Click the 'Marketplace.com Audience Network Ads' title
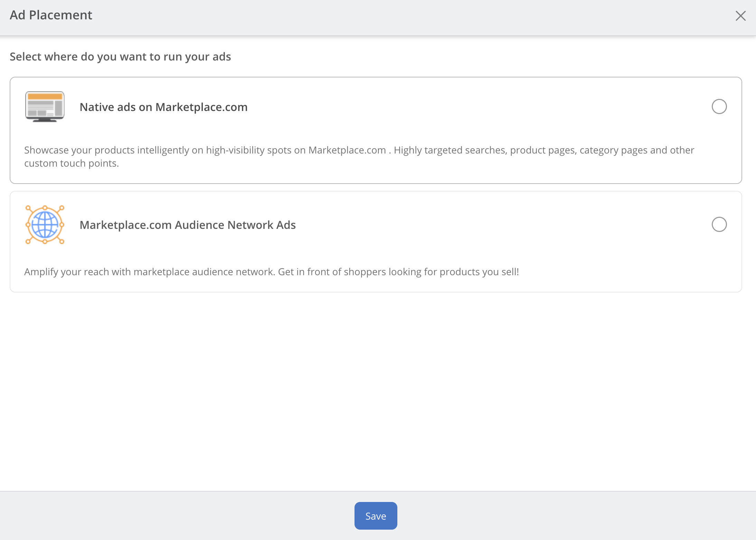 click(188, 225)
